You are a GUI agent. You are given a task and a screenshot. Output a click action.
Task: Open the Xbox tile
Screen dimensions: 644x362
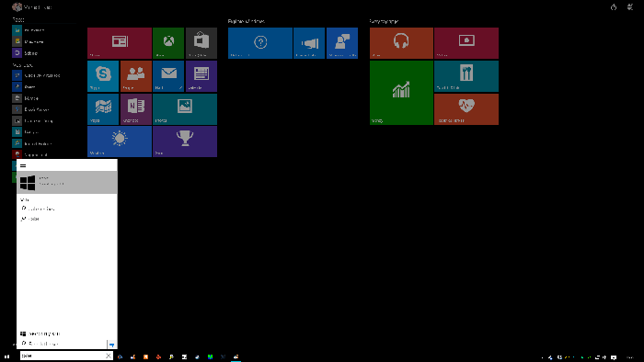pos(168,43)
